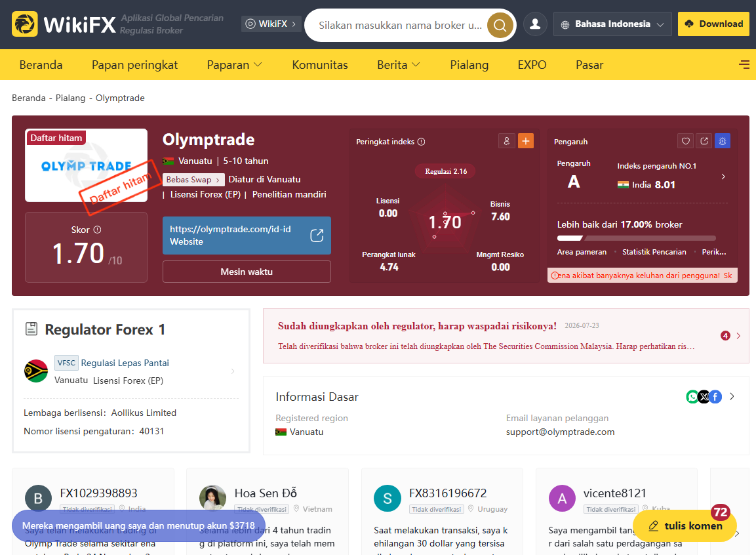Expand the VFSC regulator row chevron
Screen dimensions: 756x555
coord(233,371)
